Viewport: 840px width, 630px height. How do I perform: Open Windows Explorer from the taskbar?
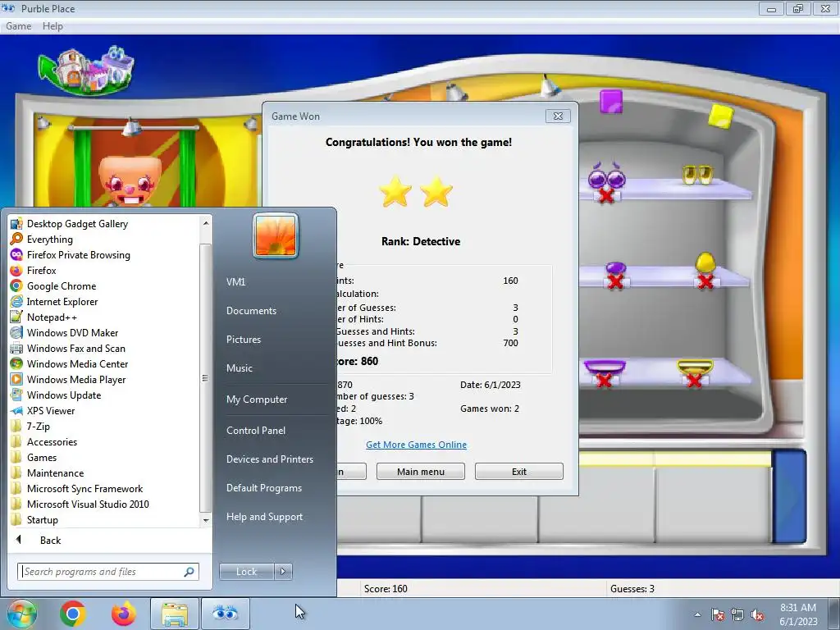click(x=175, y=614)
